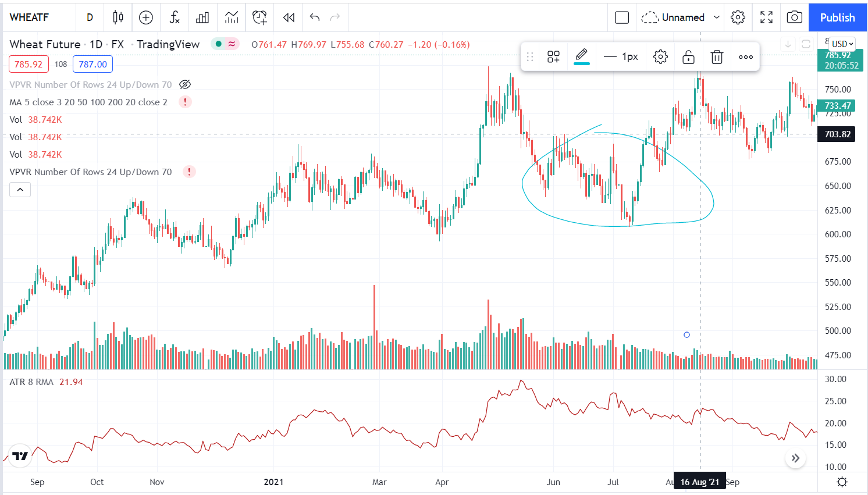Open the WHEATF symbol search

[x=29, y=17]
